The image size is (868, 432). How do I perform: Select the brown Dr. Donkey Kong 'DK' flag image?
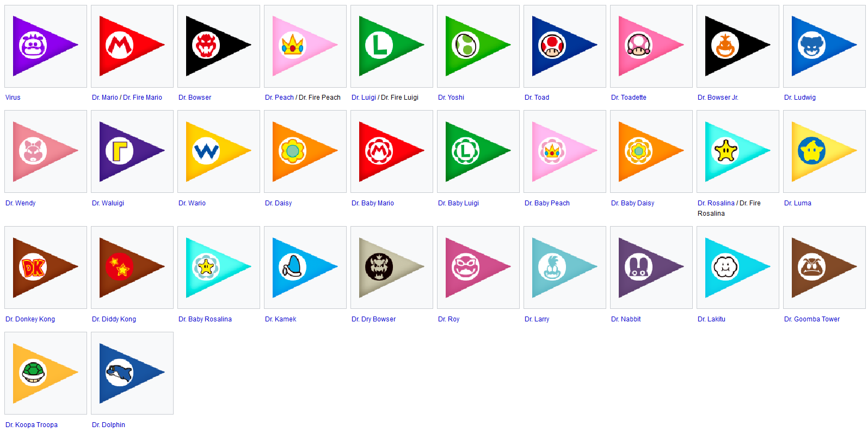[x=46, y=267]
